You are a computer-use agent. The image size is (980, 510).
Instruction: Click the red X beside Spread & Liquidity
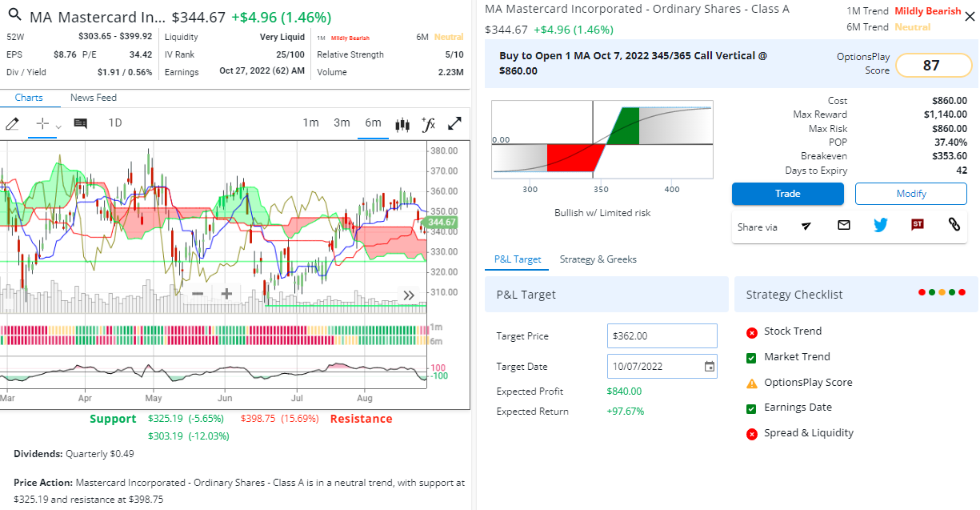coord(752,434)
